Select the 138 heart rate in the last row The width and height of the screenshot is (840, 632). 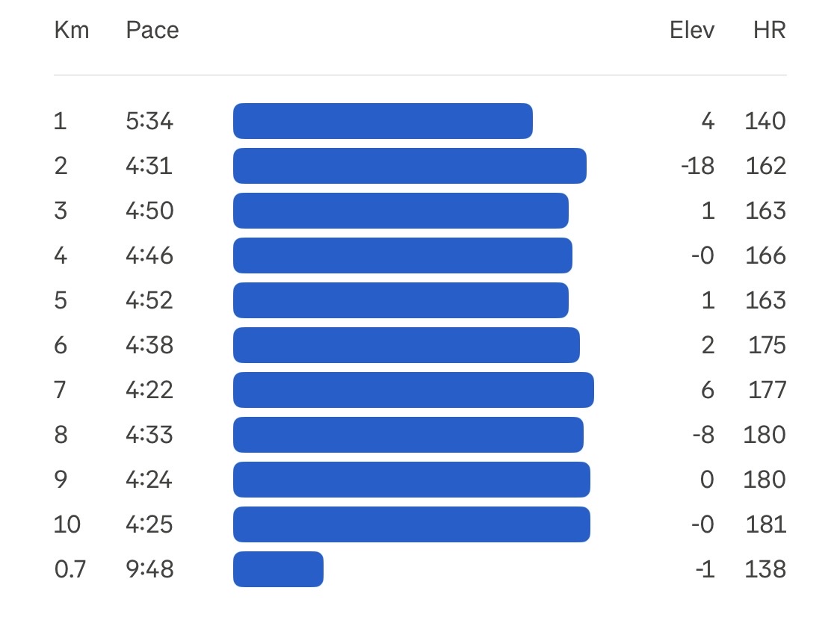tap(765, 569)
